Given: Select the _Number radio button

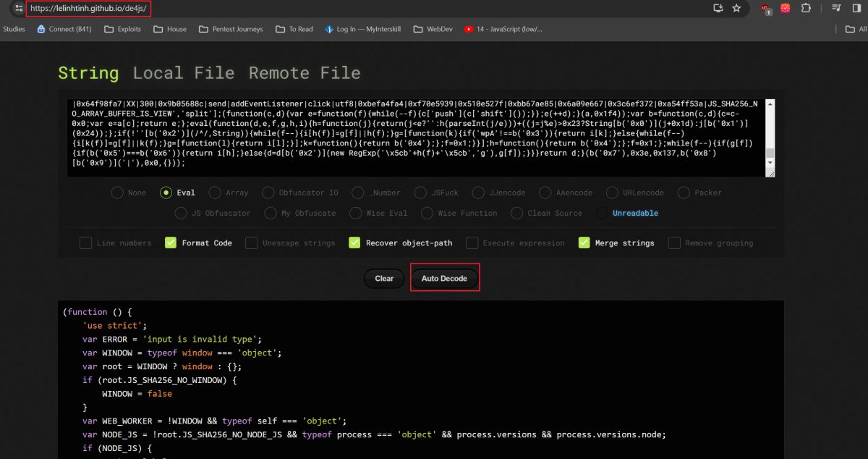Looking at the screenshot, I should [357, 193].
